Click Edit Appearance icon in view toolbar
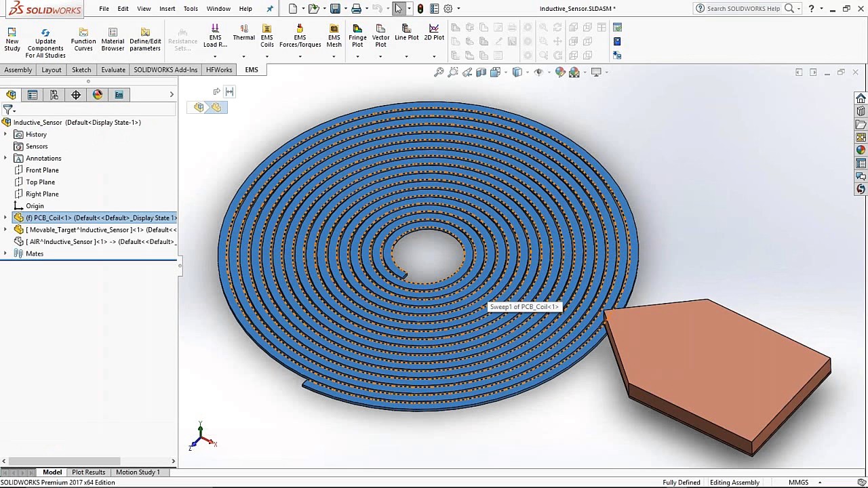 coord(560,72)
